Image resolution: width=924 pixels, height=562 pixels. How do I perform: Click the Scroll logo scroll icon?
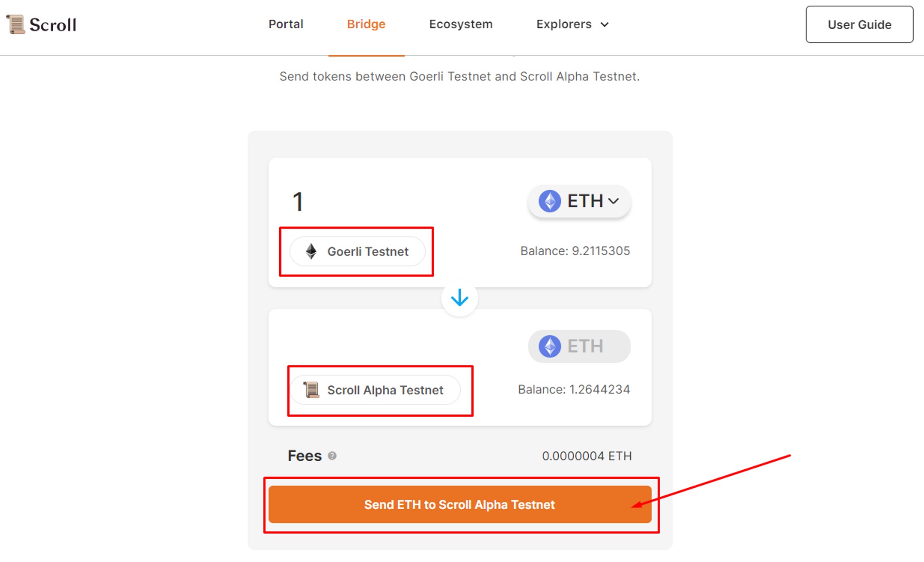16,24
